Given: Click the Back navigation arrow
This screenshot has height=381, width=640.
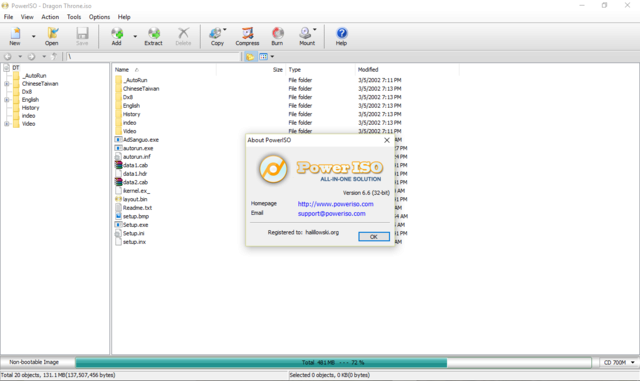Looking at the screenshot, I should tap(8, 57).
